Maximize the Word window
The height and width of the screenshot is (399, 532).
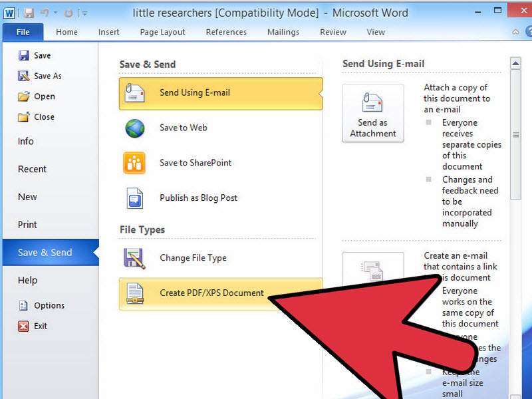coord(497,11)
